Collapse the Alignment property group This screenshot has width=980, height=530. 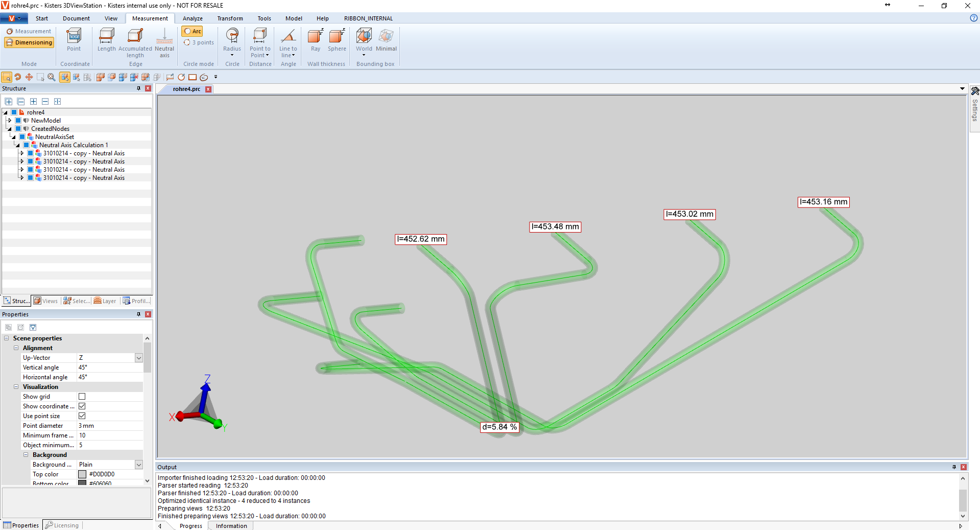(x=16, y=348)
